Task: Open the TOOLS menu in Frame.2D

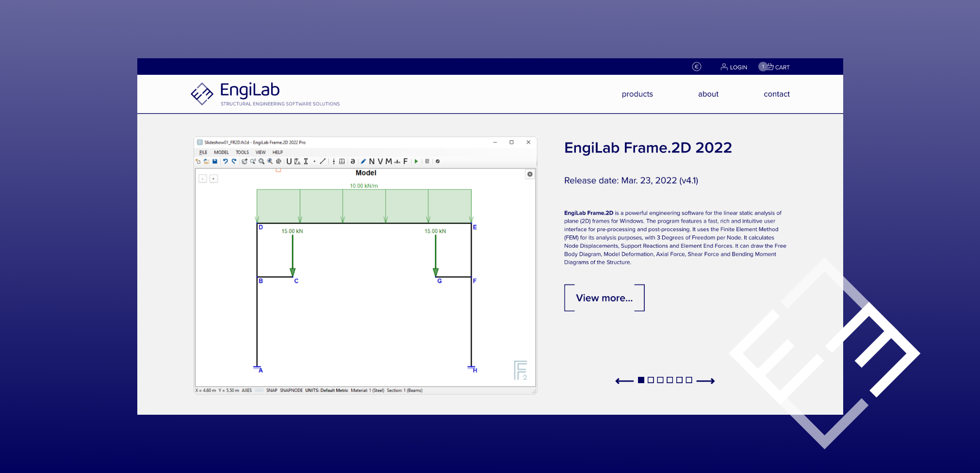Action: tap(242, 152)
